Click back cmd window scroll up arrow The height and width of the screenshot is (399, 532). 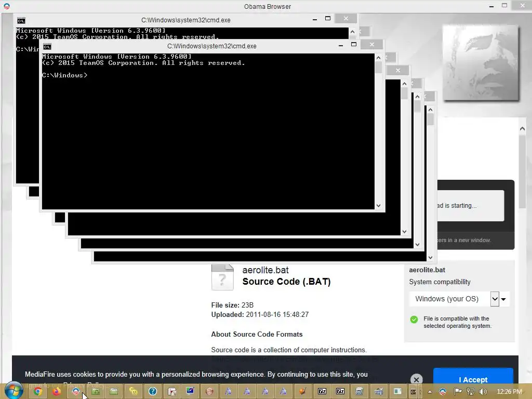(352, 32)
